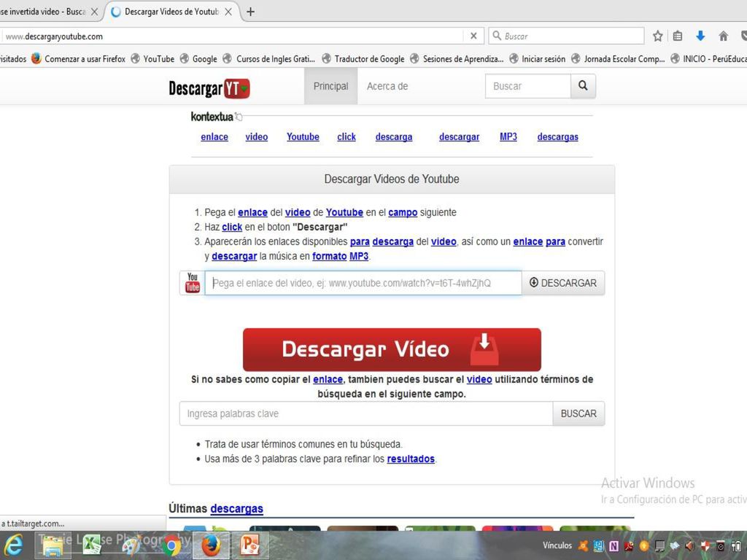Screen dimensions: 747x560
Task: Switch to the 'invertida video - Busca' tab
Action: (43, 12)
